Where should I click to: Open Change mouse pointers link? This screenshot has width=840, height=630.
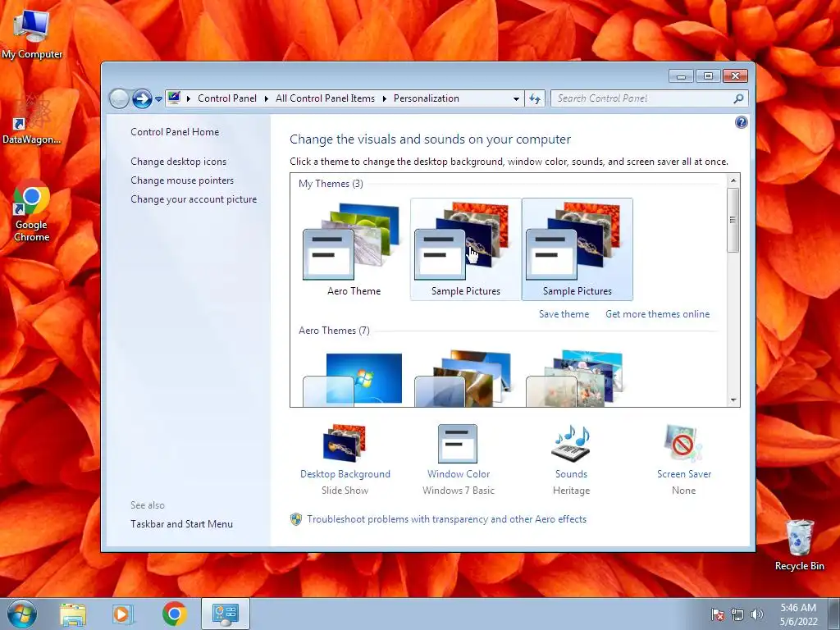[x=182, y=180]
